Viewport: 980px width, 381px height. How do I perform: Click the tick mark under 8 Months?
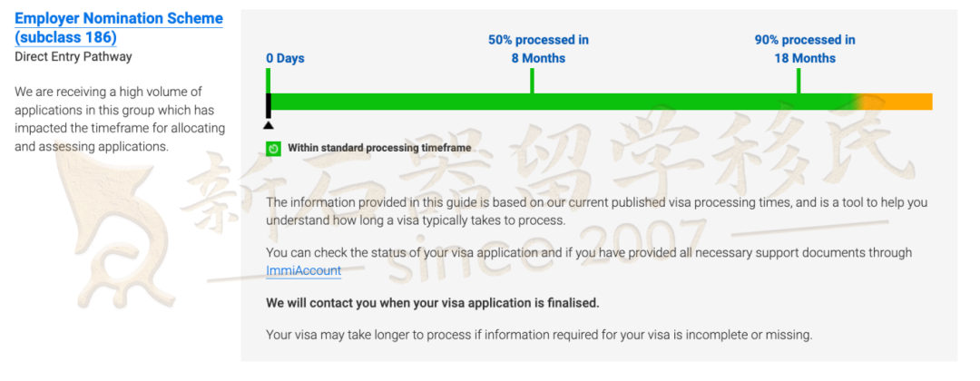(x=532, y=81)
